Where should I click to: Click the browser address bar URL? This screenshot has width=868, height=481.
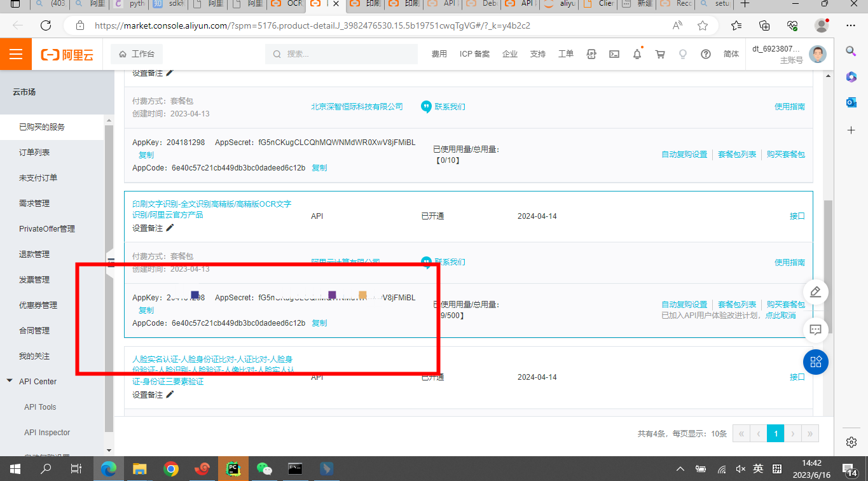click(312, 26)
